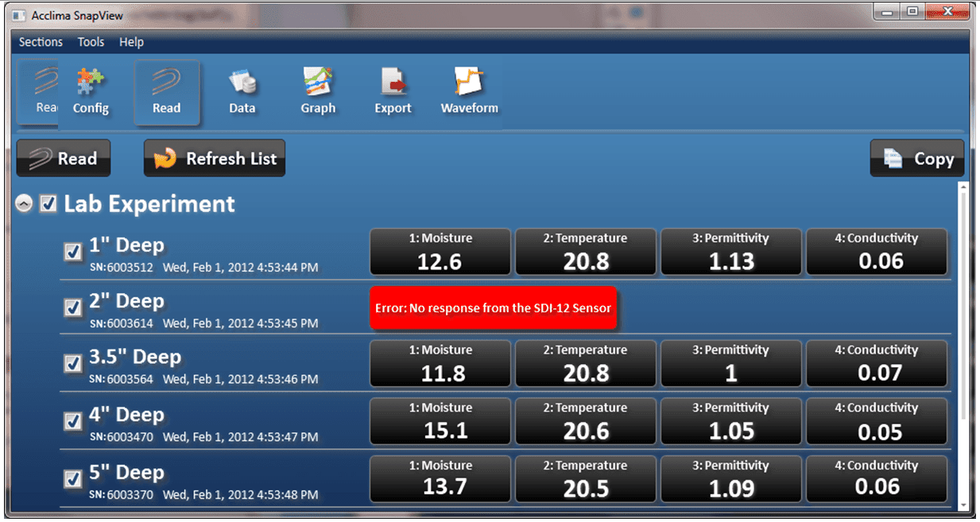Select the 1" Deep Moisture reading tile

[440, 252]
